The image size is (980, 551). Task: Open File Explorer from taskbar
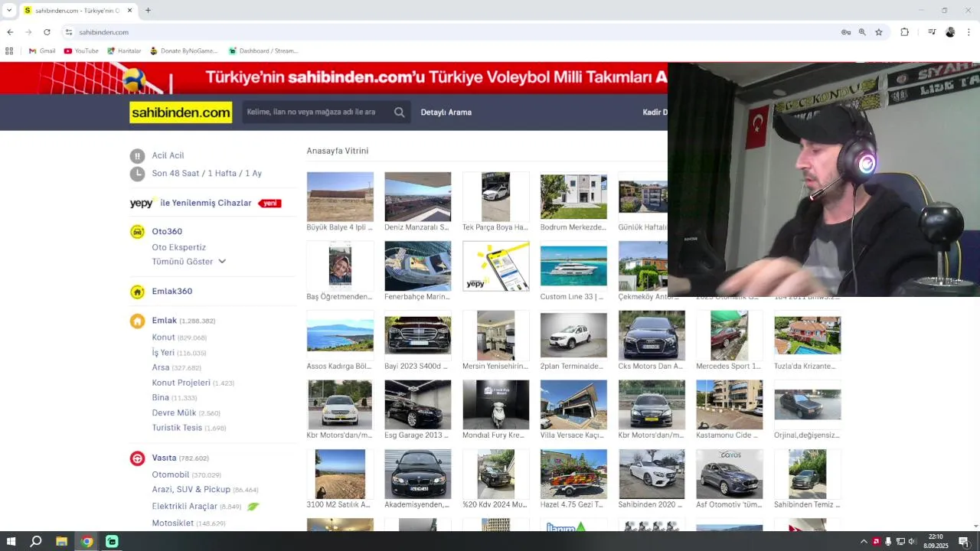click(61, 542)
